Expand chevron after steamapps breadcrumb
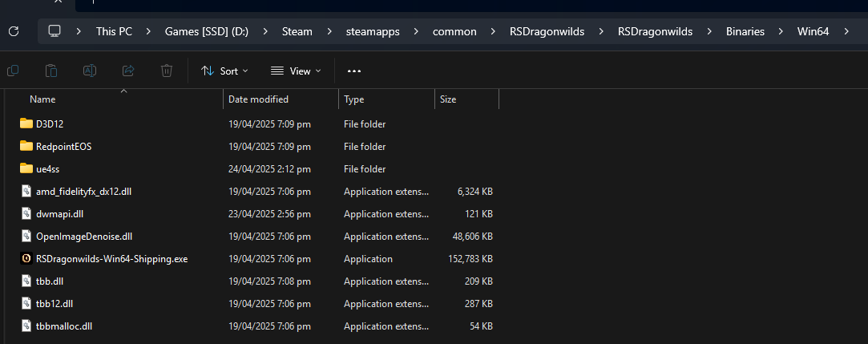The image size is (868, 344). coord(416,31)
